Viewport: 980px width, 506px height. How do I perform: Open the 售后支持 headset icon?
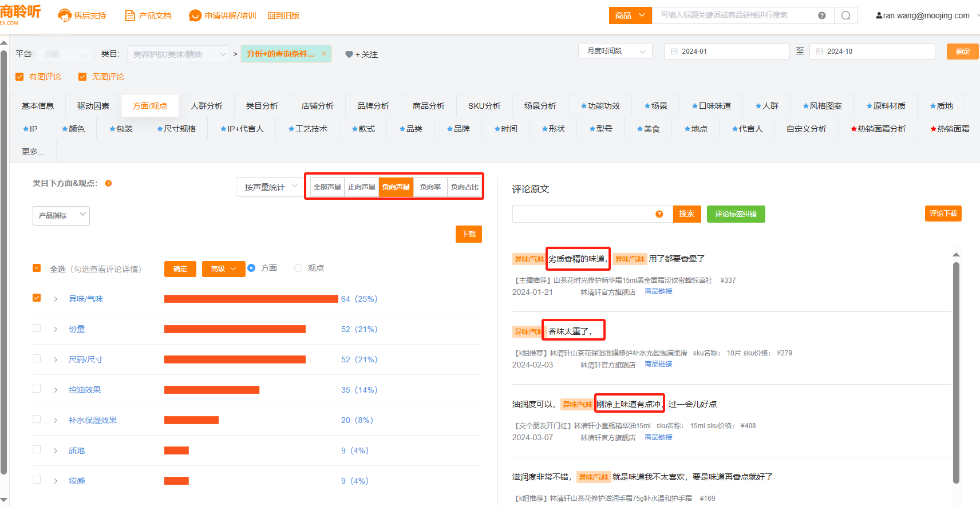point(65,15)
